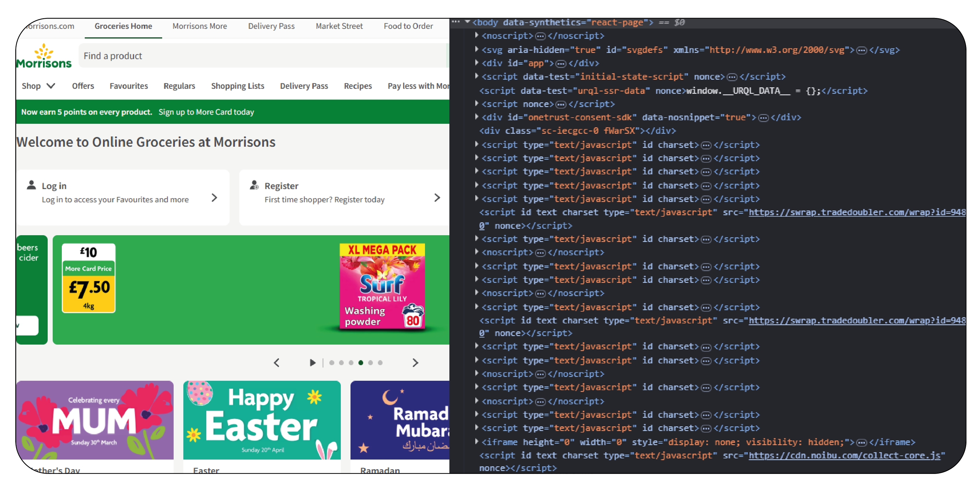Expand the initial-state-script node

(476, 76)
